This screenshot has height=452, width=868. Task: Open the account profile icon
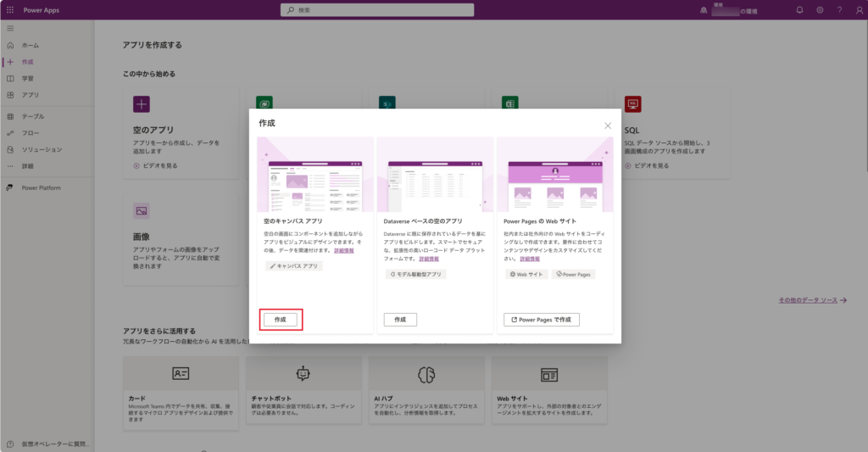[857, 10]
